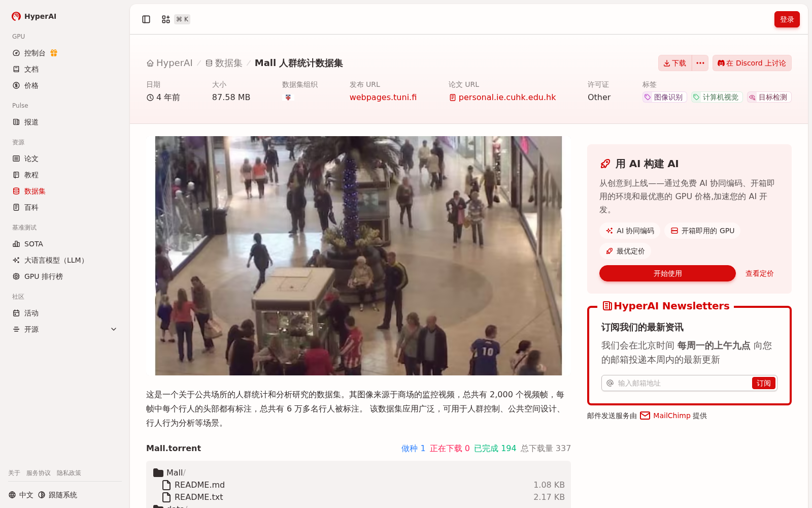Screen dimensions: 812x508
Task: Click the red 登录 button
Action: [787, 19]
